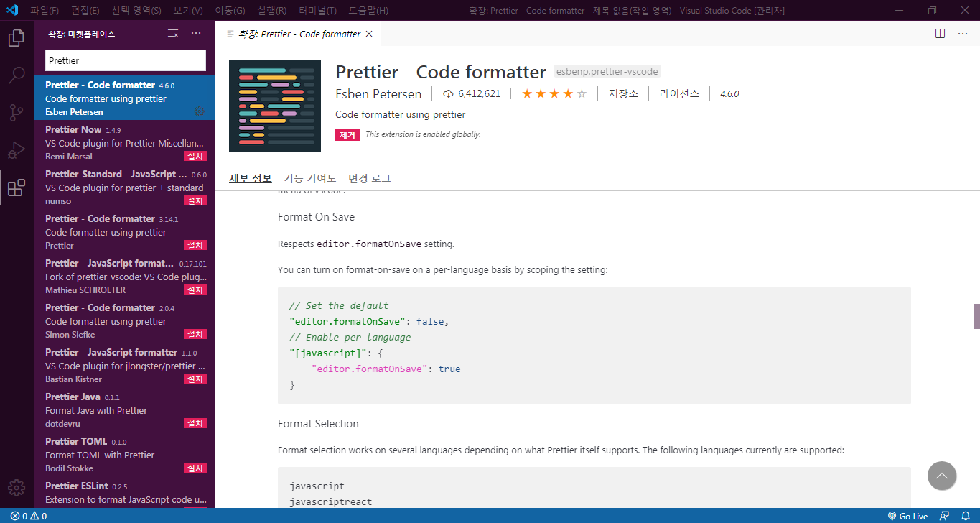Click the esbenp.prettier-vscode identifier badge
The image size is (980, 523).
tap(607, 71)
